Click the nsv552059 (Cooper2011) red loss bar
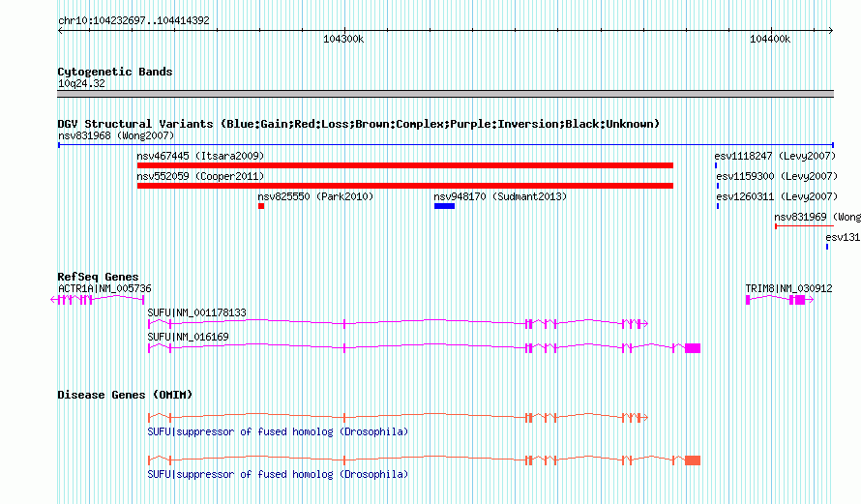861x504 pixels. click(x=405, y=186)
